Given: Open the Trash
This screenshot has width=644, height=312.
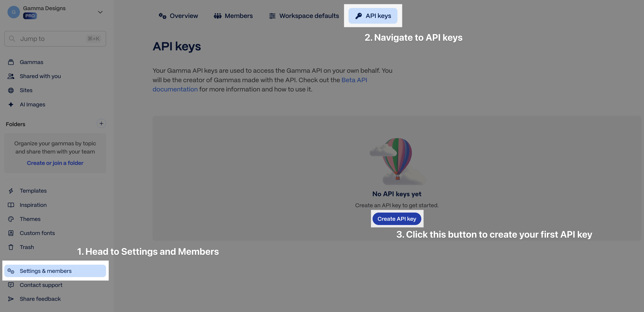Looking at the screenshot, I should click(27, 247).
